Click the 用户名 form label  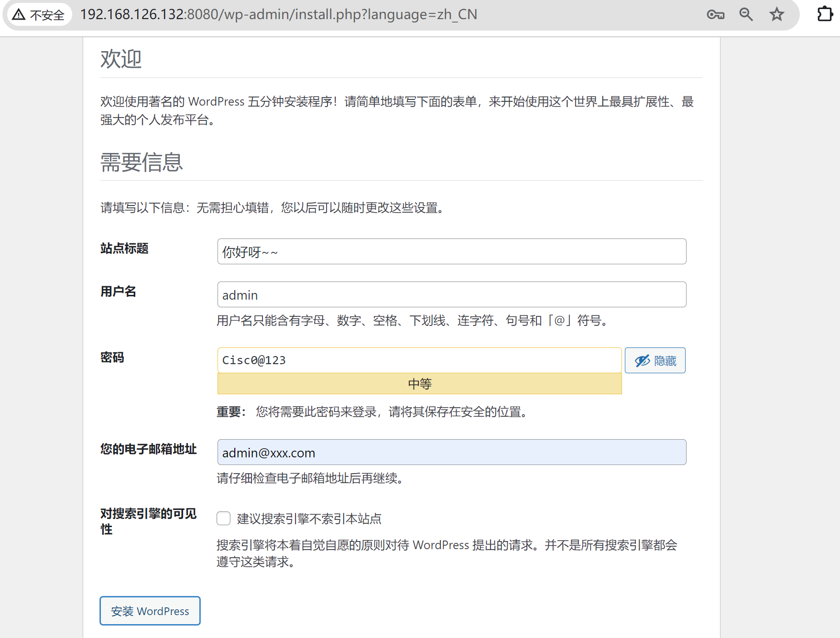tap(118, 292)
